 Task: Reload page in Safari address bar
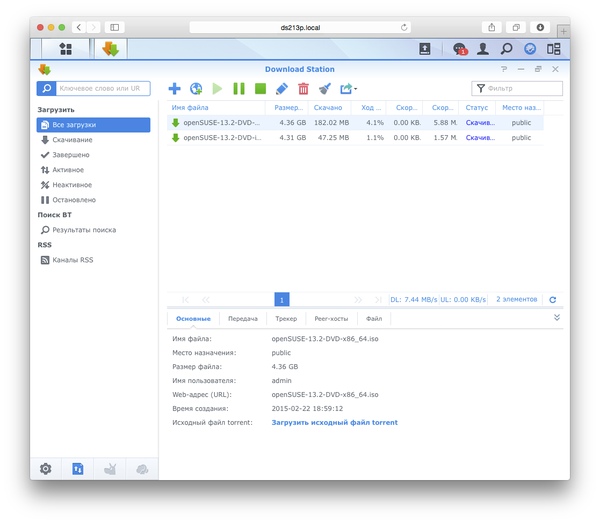click(404, 27)
